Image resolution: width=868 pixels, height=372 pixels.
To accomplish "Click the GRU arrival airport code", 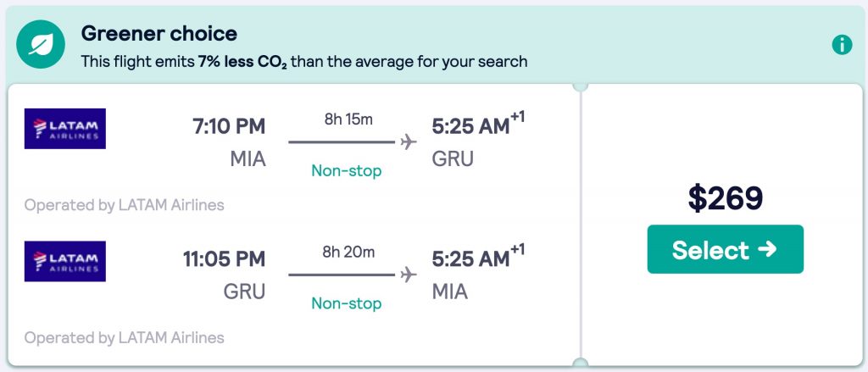I will point(453,158).
